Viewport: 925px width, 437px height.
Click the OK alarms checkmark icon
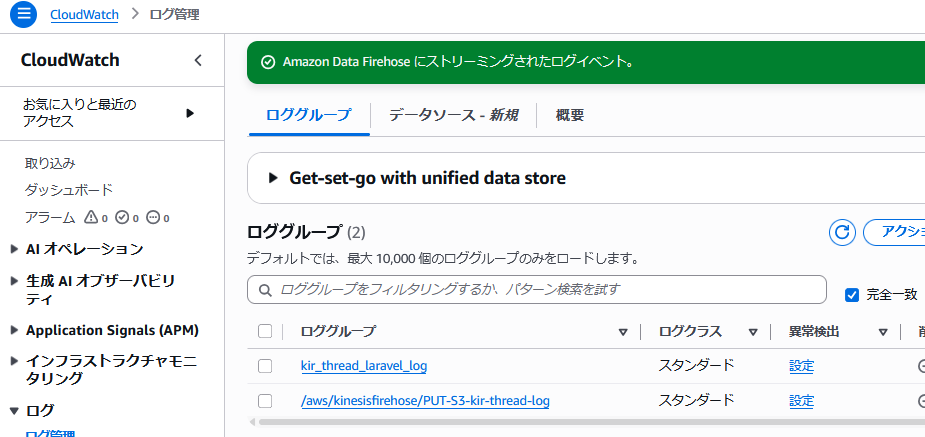122,217
